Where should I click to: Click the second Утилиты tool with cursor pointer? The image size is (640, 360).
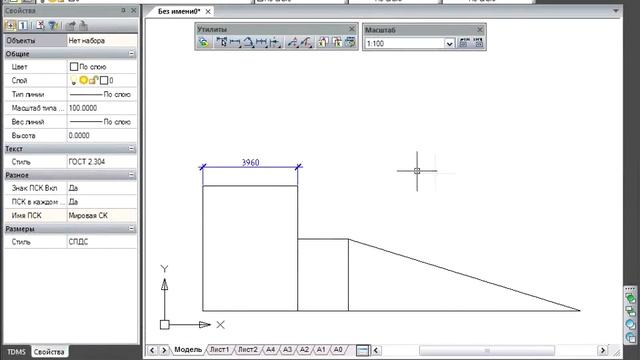pos(222,42)
